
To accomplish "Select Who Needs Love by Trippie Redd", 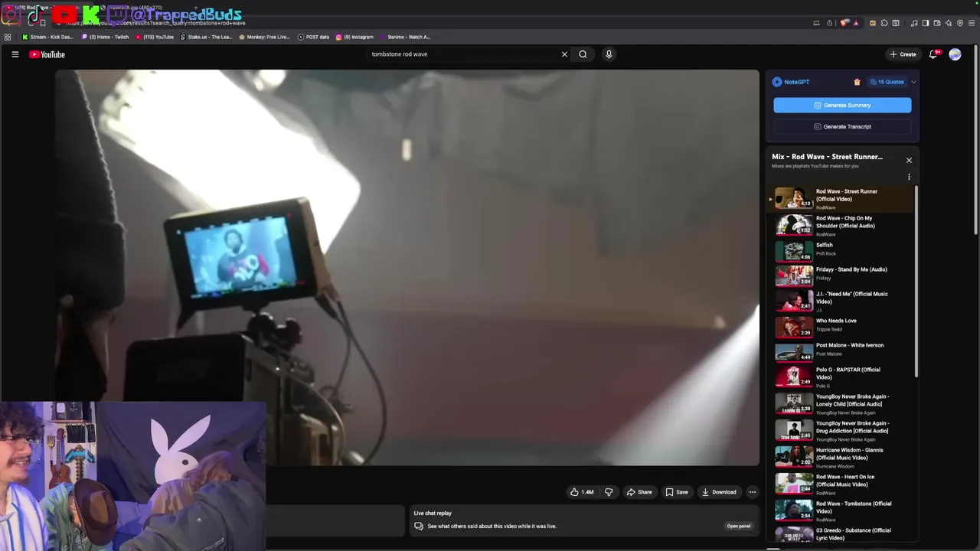I will point(841,326).
